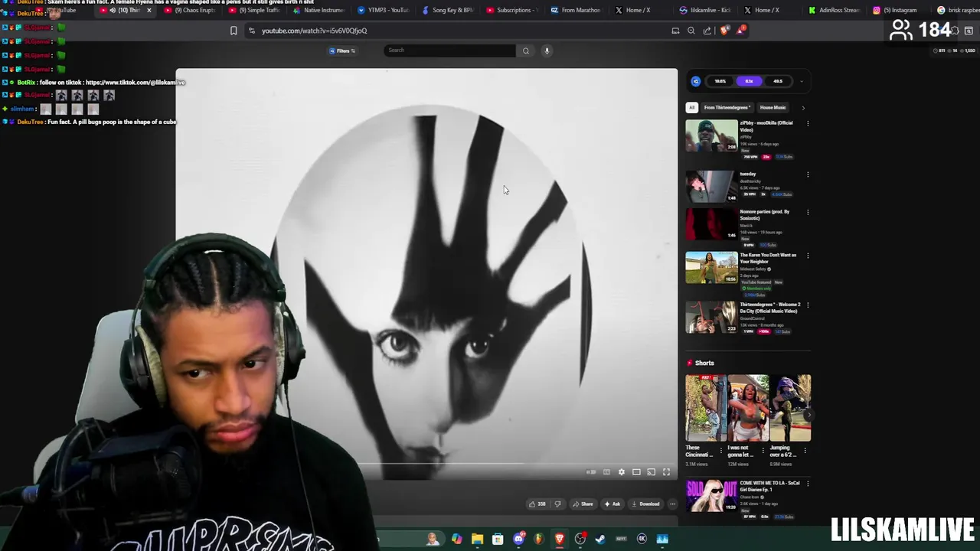Screen dimensions: 980x551
Task: Switch to the Native Instruments tab
Action: (318, 10)
